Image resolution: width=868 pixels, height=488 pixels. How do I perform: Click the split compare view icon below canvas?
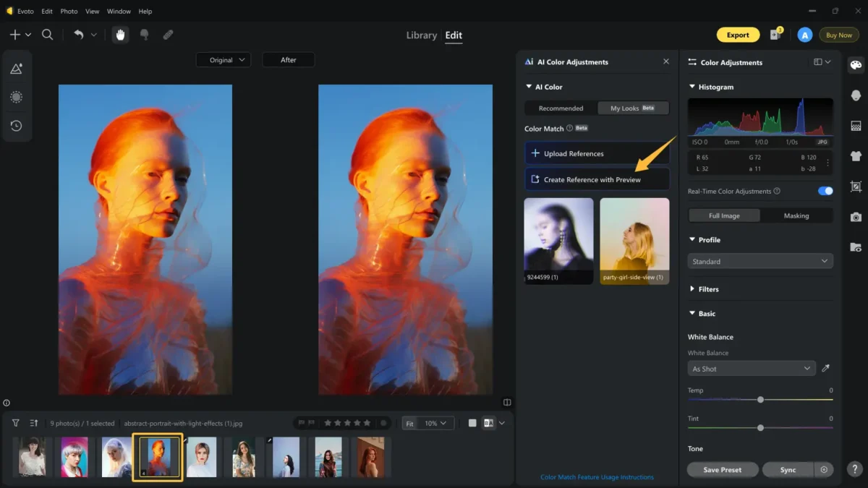coord(507,403)
